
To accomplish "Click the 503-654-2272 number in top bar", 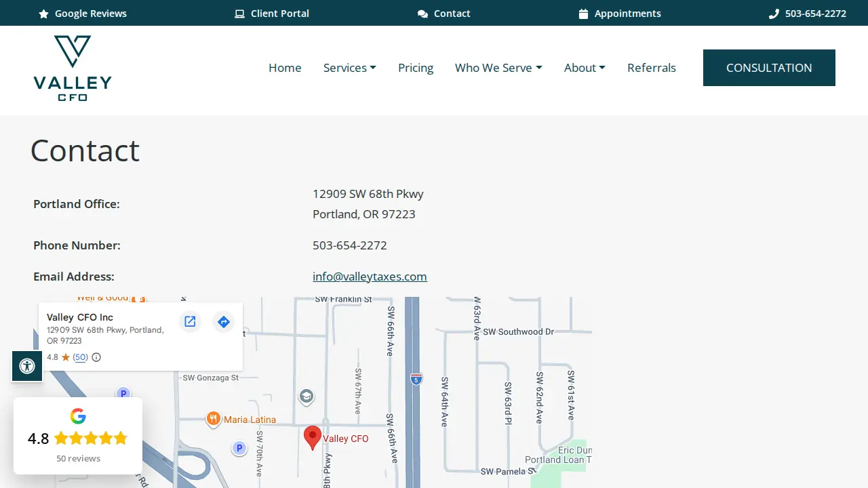I will pos(816,14).
